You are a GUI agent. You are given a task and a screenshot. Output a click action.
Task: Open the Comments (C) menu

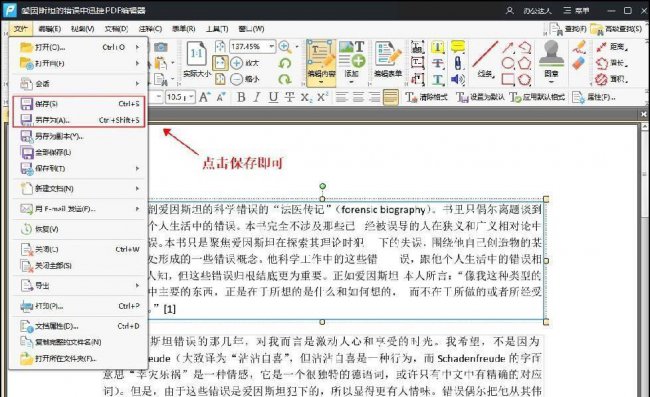[150, 29]
